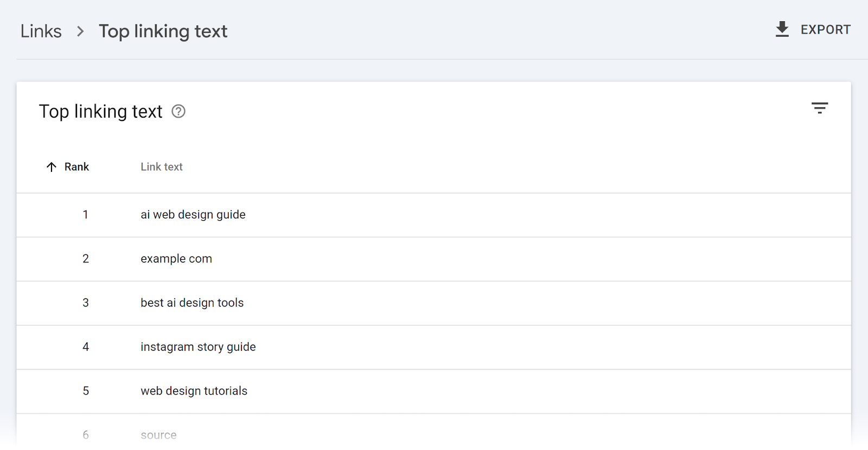Click the 'web design tutorials' row
This screenshot has height=450, width=868.
[433, 391]
